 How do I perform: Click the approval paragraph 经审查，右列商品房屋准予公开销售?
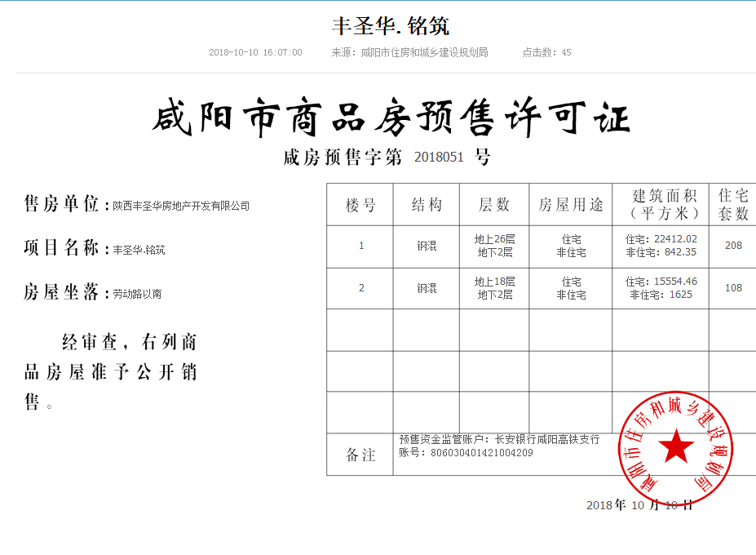[x=110, y=371]
